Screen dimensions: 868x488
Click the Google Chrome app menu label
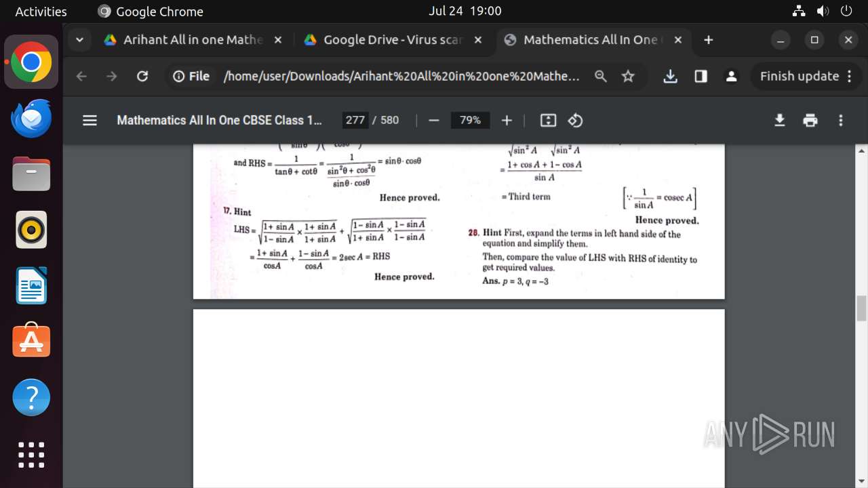click(x=151, y=11)
